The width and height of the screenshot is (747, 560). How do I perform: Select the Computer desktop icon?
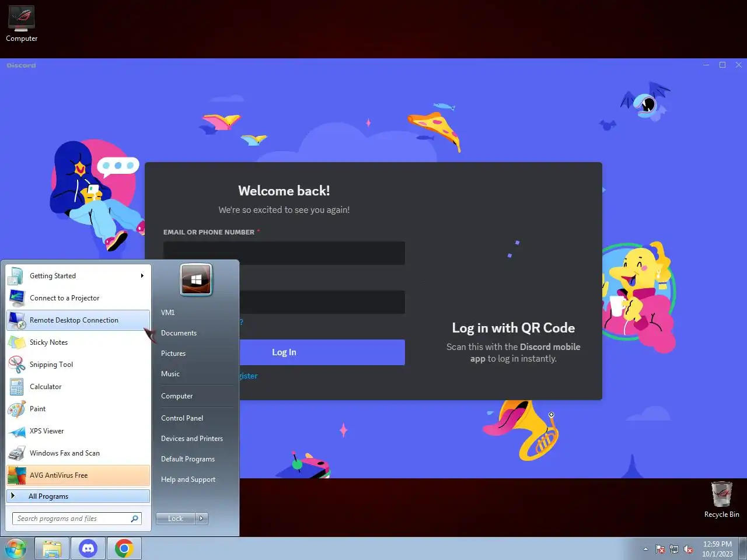[x=22, y=24]
